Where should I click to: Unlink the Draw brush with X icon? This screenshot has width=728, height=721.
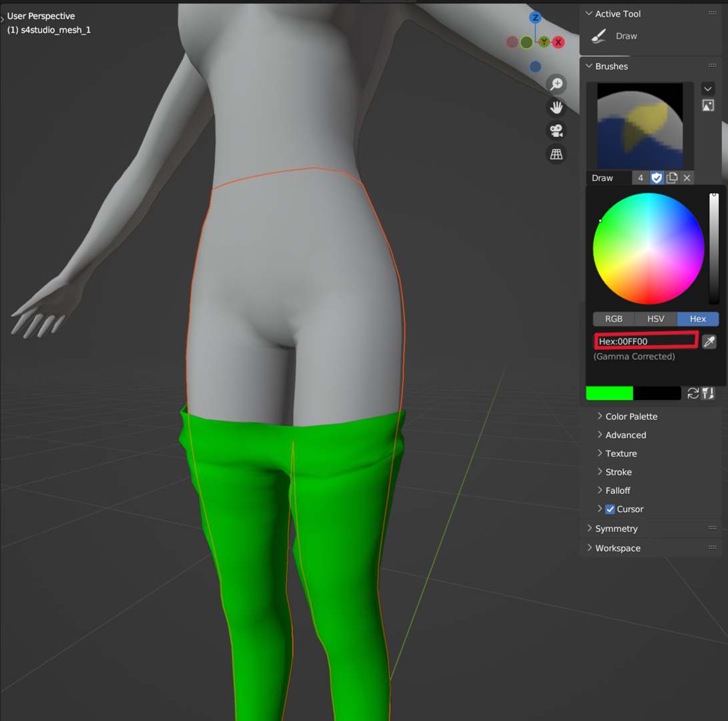pyautogui.click(x=687, y=178)
